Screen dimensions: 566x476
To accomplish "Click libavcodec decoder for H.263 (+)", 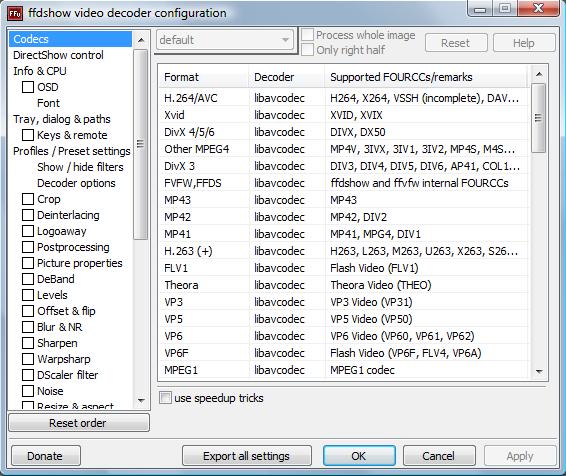I will coord(279,251).
